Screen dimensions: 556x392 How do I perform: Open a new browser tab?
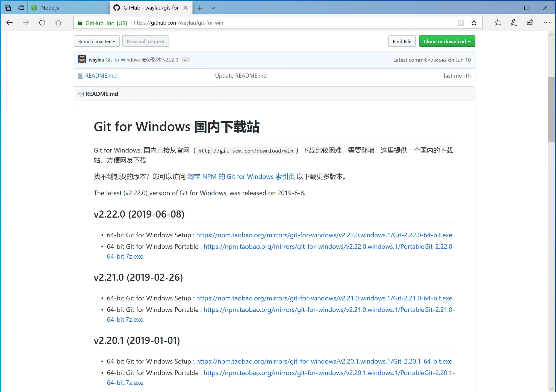click(200, 8)
